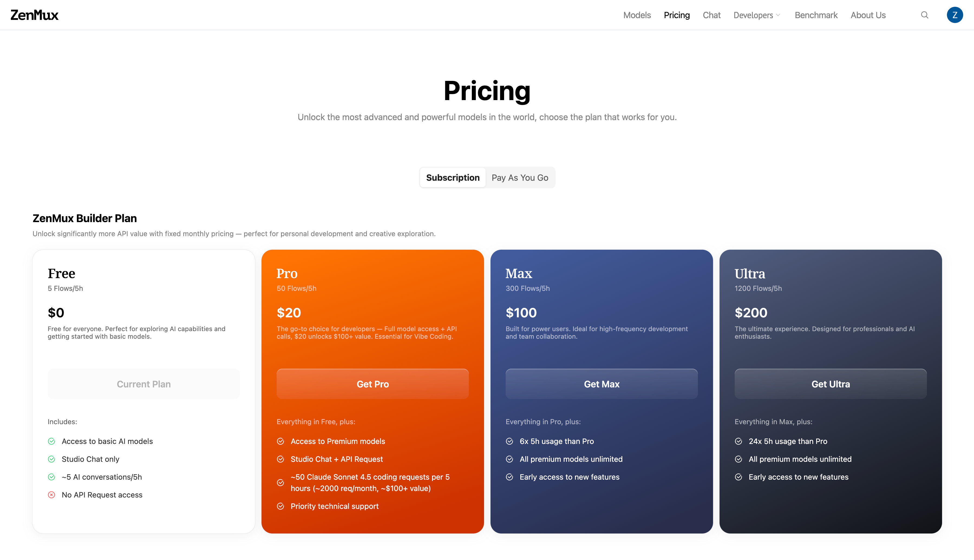Screen dimensions: 974x560
Task: Click the Get Ultra button
Action: [x=831, y=383]
